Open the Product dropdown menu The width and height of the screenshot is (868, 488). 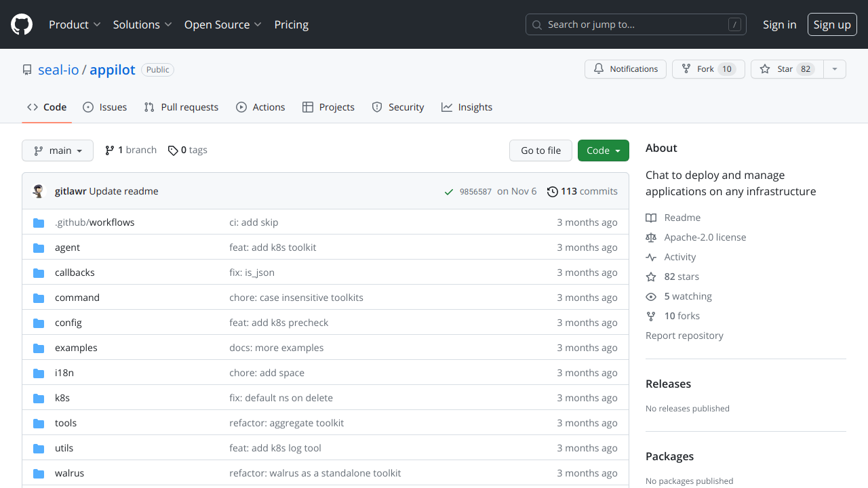[x=75, y=24]
